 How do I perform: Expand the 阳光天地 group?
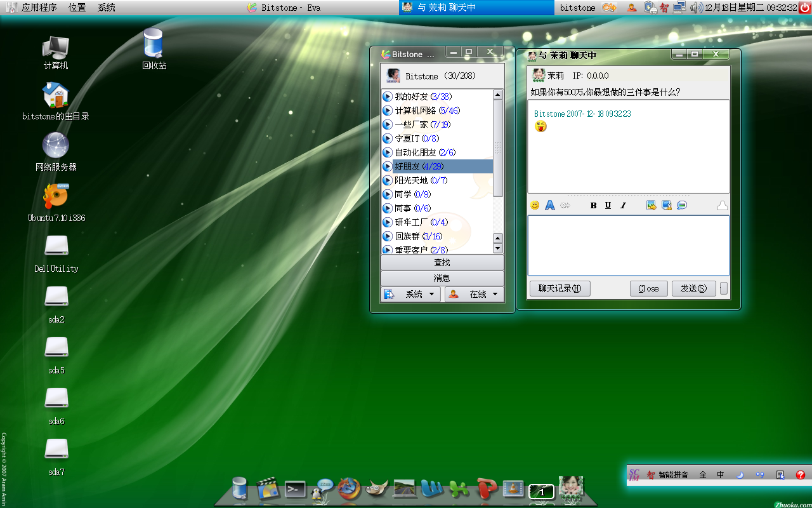(387, 180)
